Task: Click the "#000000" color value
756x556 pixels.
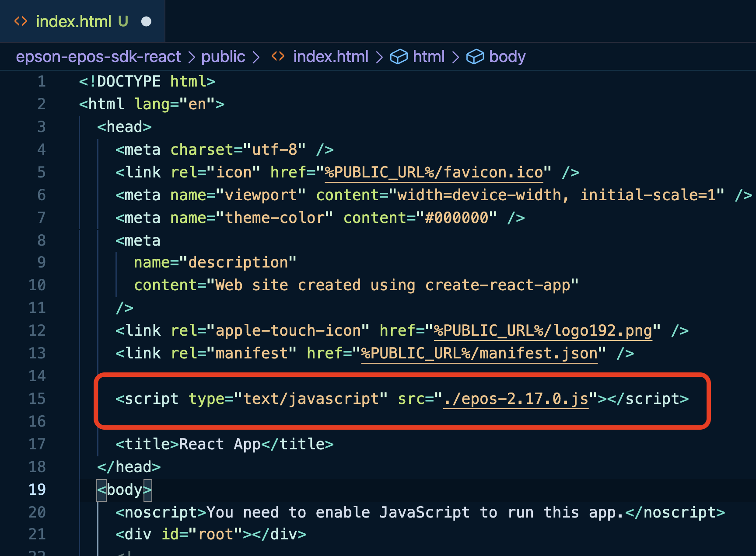Action: [456, 218]
